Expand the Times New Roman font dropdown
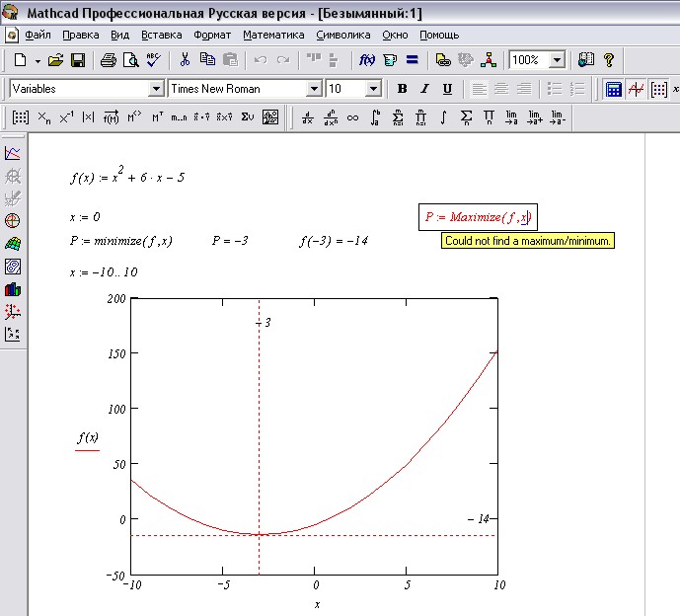The image size is (680, 616). pos(314,89)
